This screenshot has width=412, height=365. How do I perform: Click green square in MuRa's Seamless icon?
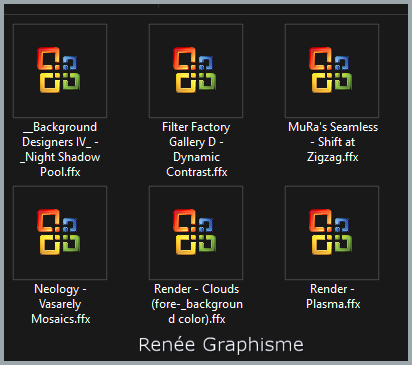click(343, 82)
